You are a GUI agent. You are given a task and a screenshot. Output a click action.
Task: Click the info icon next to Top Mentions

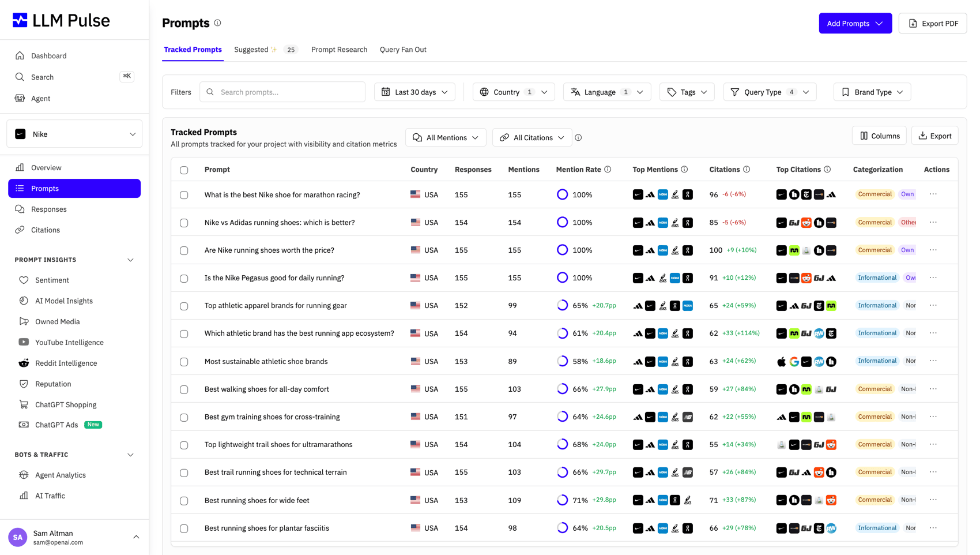684,170
